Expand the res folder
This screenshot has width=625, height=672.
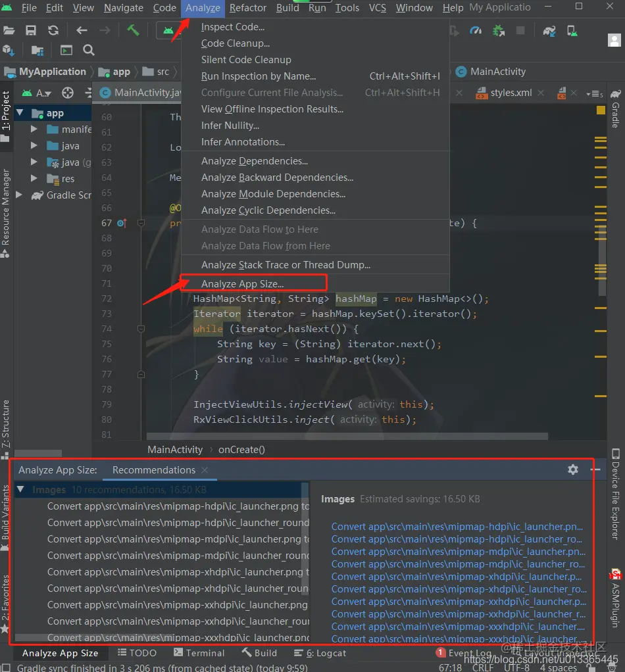click(x=34, y=178)
